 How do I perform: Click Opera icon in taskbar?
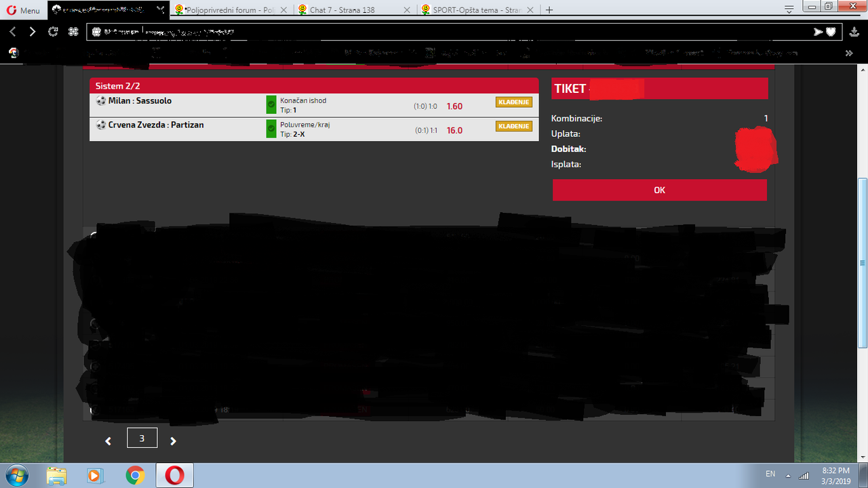pyautogui.click(x=174, y=476)
